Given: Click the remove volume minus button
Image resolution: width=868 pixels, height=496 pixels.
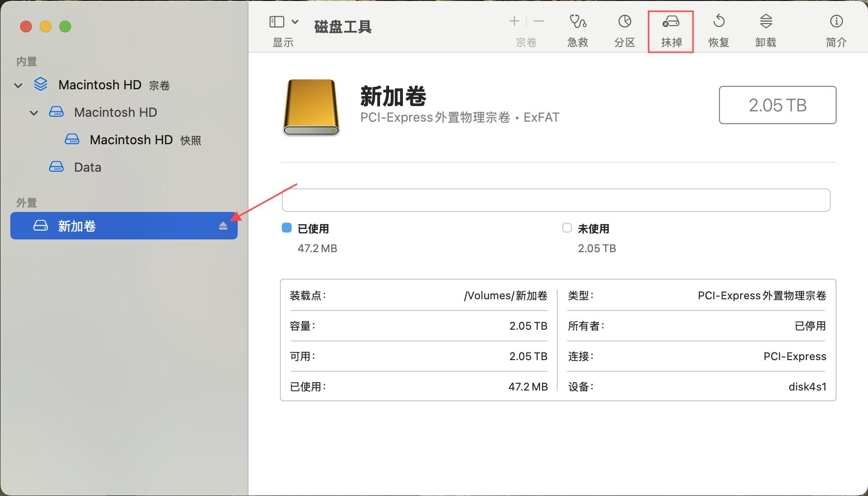Looking at the screenshot, I should pyautogui.click(x=539, y=21).
